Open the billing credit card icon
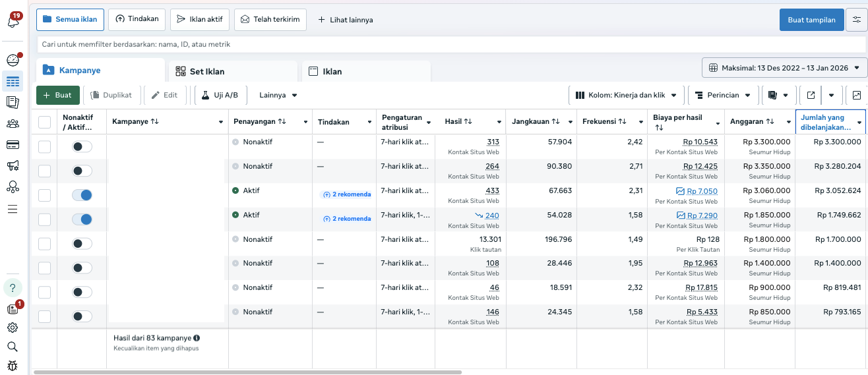 point(13,145)
